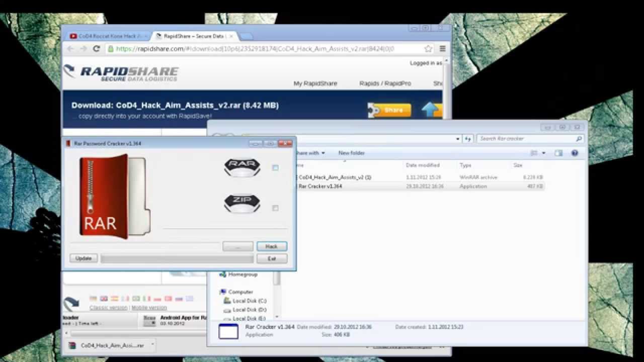Open a new Chrome tab
The width and height of the screenshot is (644, 362).
(246, 36)
